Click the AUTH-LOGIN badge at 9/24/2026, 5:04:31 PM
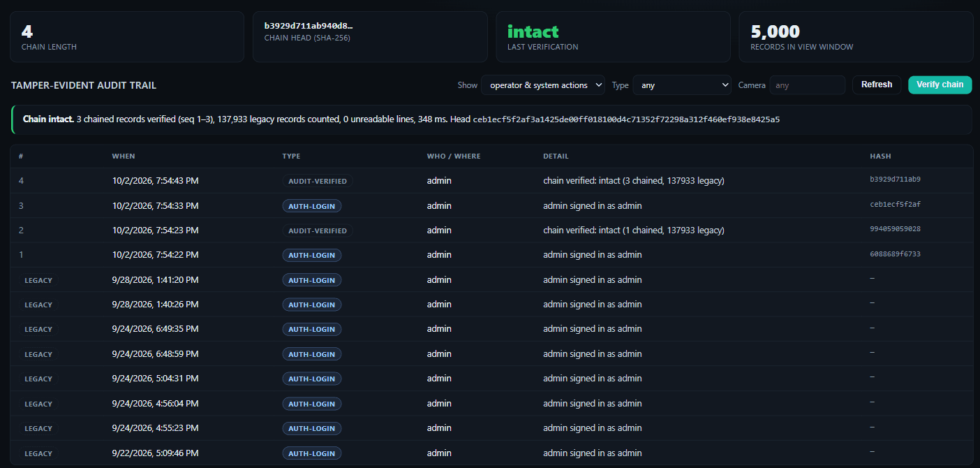The height and width of the screenshot is (468, 980). [x=312, y=379]
